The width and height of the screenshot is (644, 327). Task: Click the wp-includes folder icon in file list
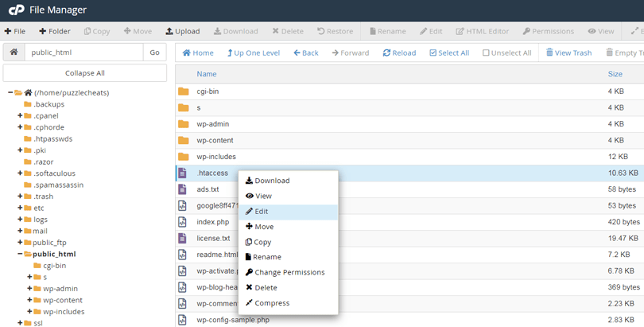click(184, 157)
